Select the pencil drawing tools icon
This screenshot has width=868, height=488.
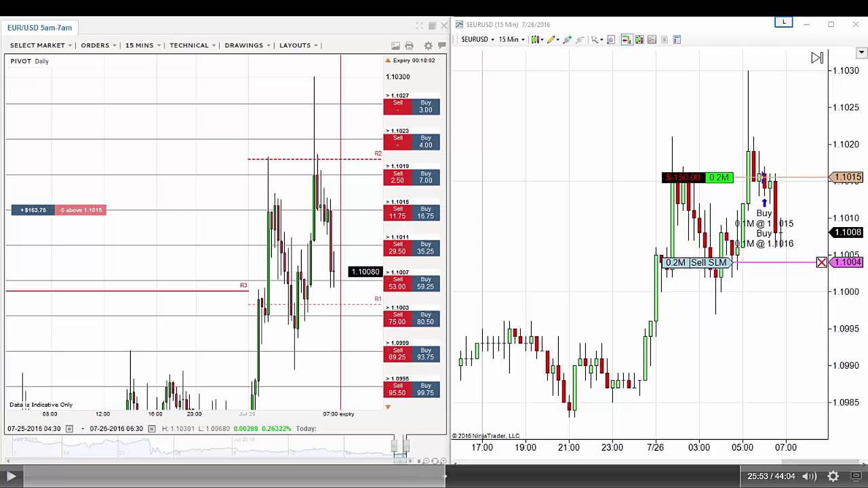click(551, 39)
